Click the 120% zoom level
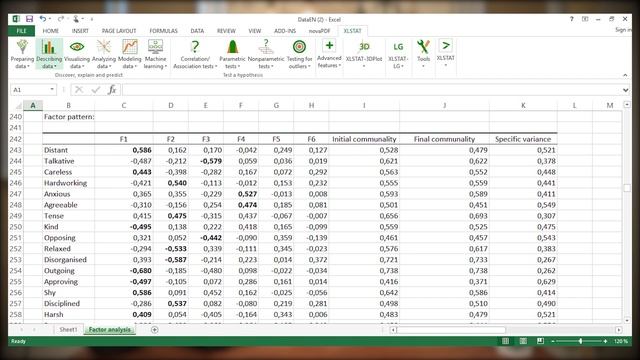 pos(621,341)
